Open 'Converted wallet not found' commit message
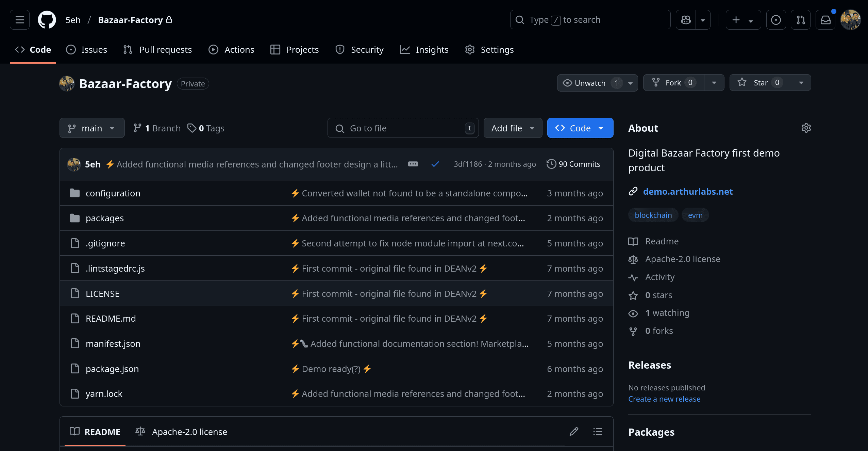The width and height of the screenshot is (868, 451). [x=409, y=193]
